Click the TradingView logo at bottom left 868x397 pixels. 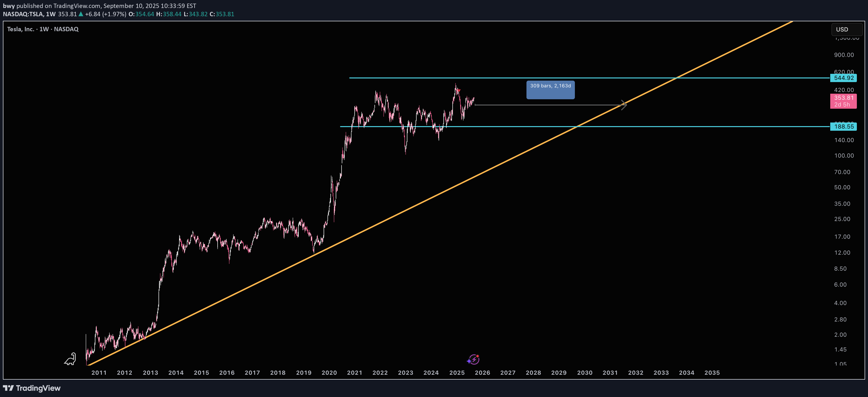coord(32,388)
